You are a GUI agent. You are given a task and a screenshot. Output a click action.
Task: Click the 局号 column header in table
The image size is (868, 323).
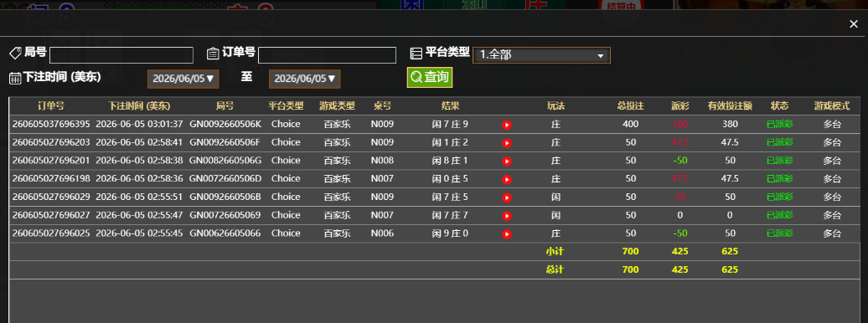(225, 105)
